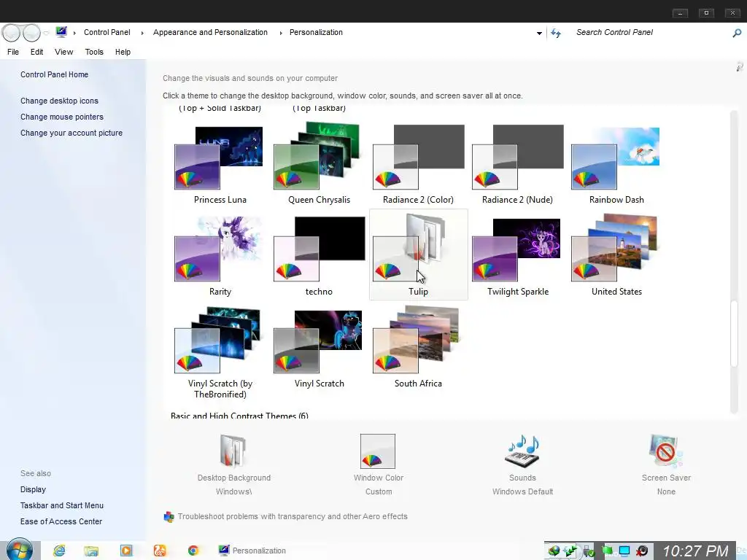This screenshot has height=560, width=747.
Task: Click the globe tray icon
Action: click(554, 551)
